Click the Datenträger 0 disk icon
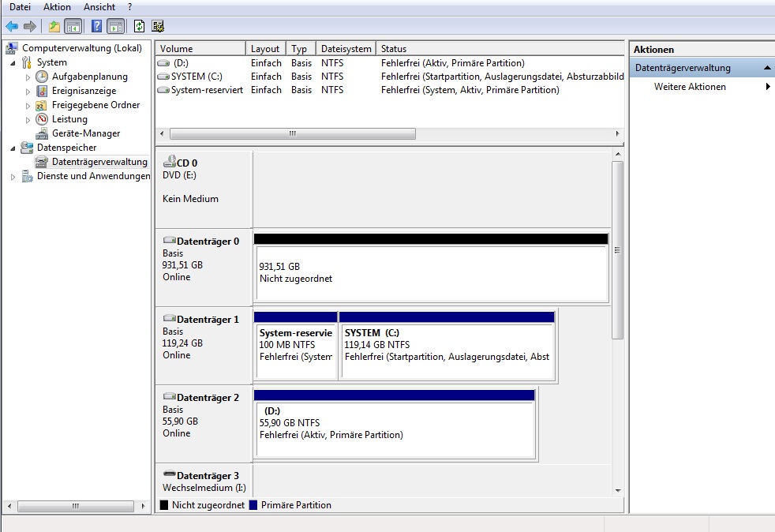Viewport: 775px width, 532px height. pos(170,240)
